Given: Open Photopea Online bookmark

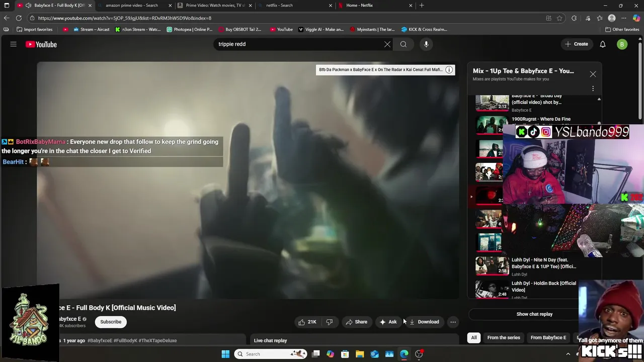Looking at the screenshot, I should (189, 30).
